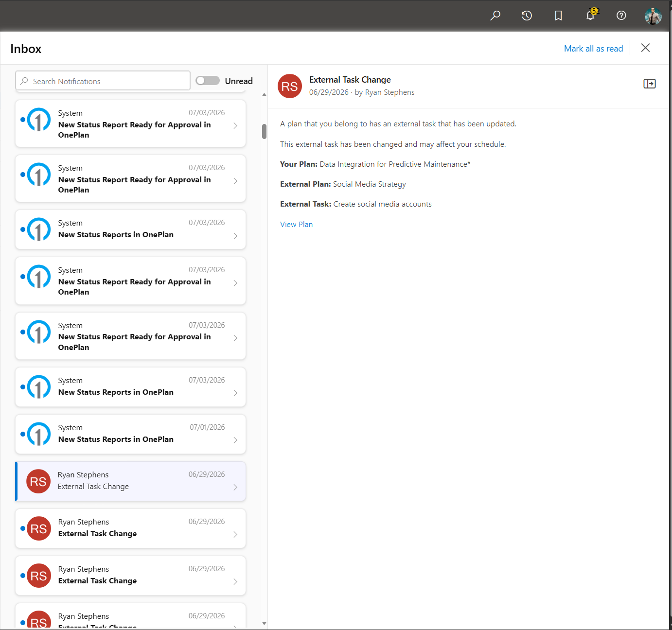Screen dimensions: 672x630
Task: Click Mark all as read
Action: [593, 49]
